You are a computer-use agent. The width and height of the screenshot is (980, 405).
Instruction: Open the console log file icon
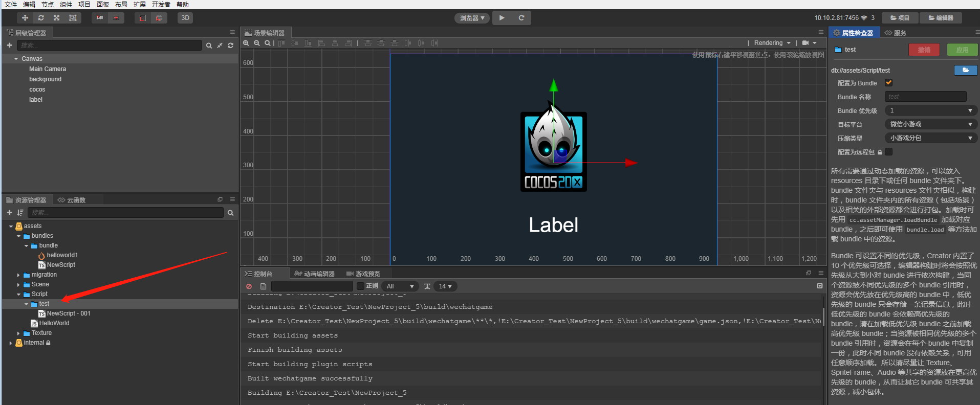(x=263, y=286)
